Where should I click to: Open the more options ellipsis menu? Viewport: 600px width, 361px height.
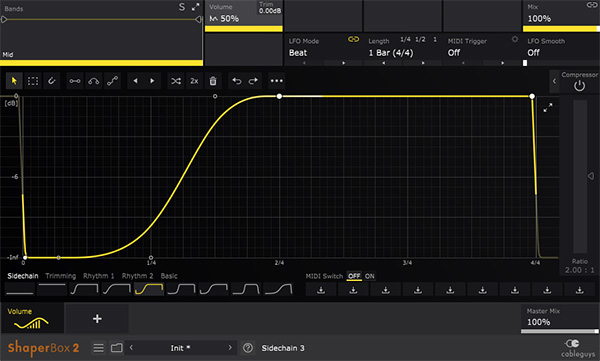(x=277, y=81)
